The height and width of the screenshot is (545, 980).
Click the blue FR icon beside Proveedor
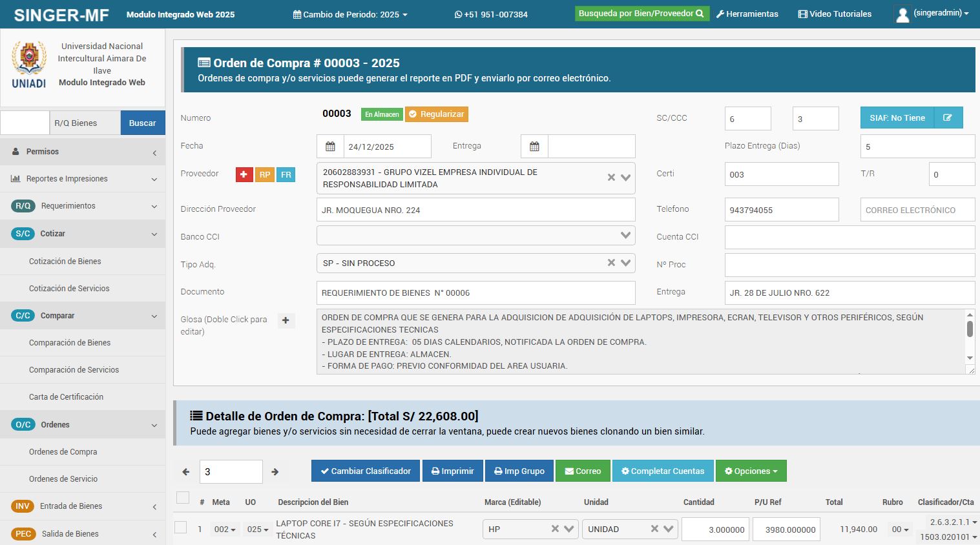click(285, 174)
